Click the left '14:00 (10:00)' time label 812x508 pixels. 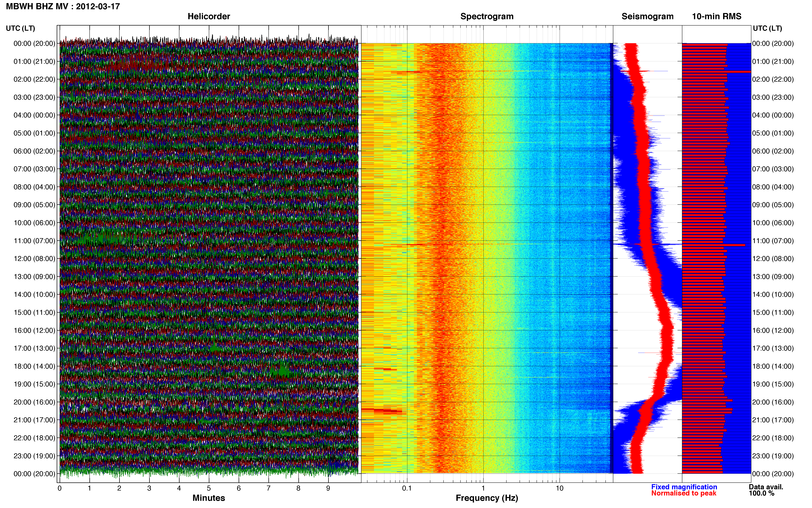(x=34, y=295)
